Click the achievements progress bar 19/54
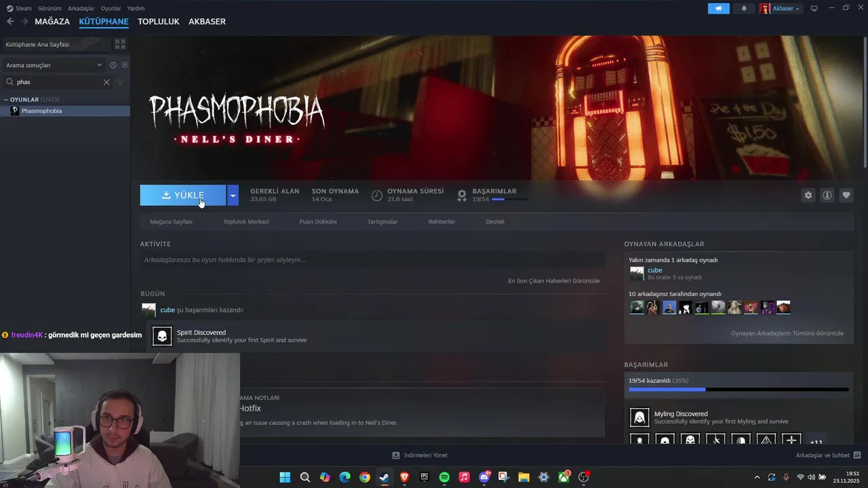This screenshot has width=868, height=488. tap(738, 390)
